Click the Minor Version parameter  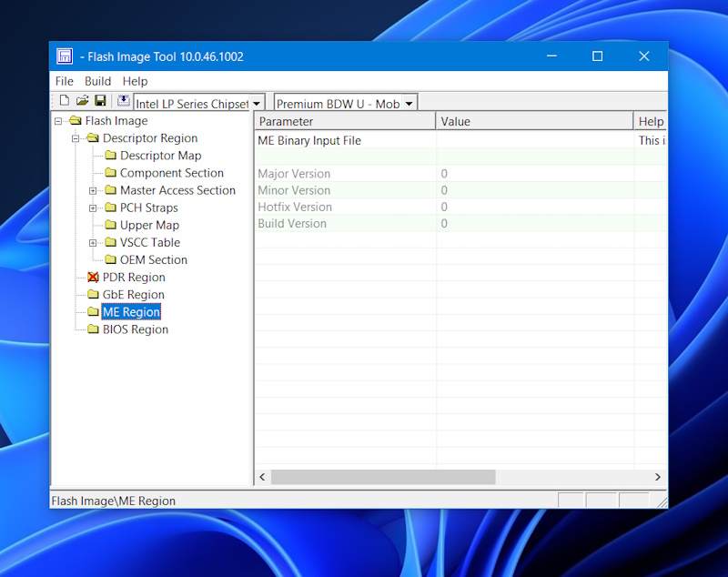click(294, 190)
